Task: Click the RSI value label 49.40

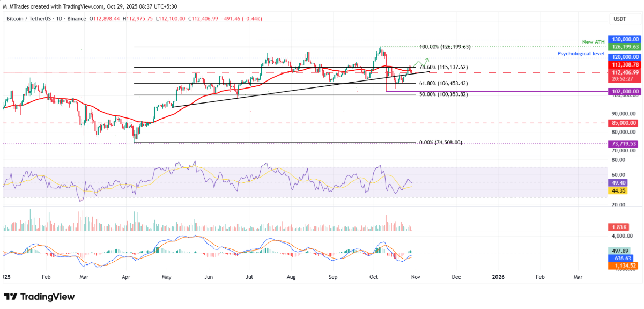Action: click(x=618, y=182)
